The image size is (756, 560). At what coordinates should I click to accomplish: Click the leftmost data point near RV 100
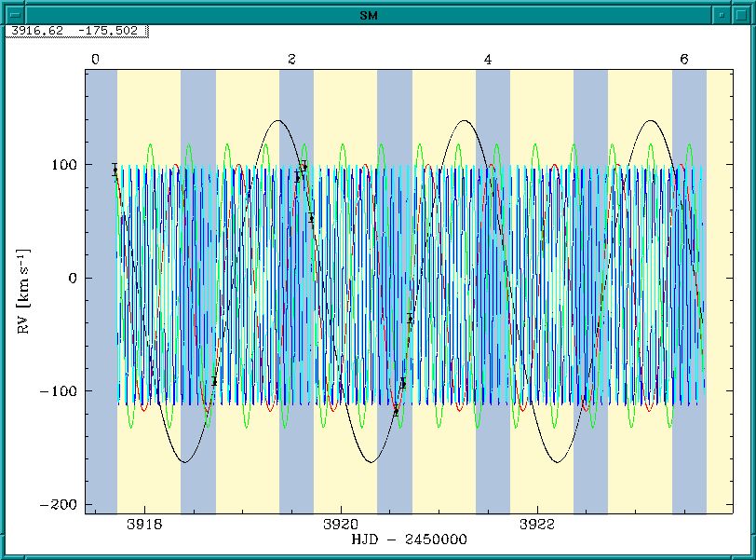click(115, 170)
